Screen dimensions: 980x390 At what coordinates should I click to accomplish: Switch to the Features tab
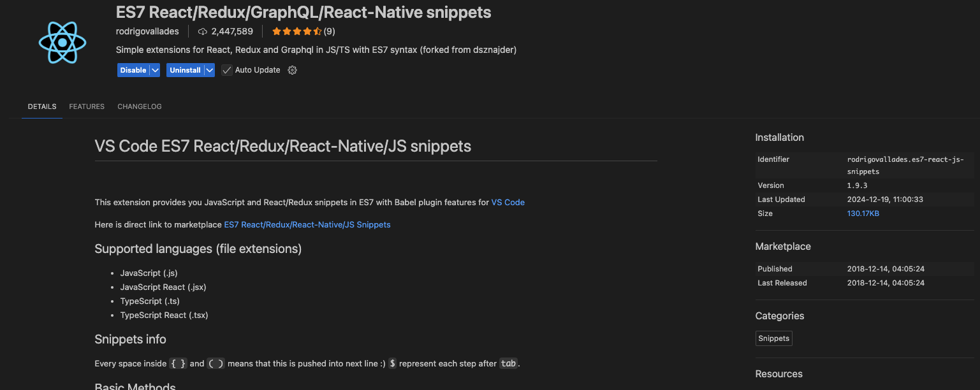87,106
